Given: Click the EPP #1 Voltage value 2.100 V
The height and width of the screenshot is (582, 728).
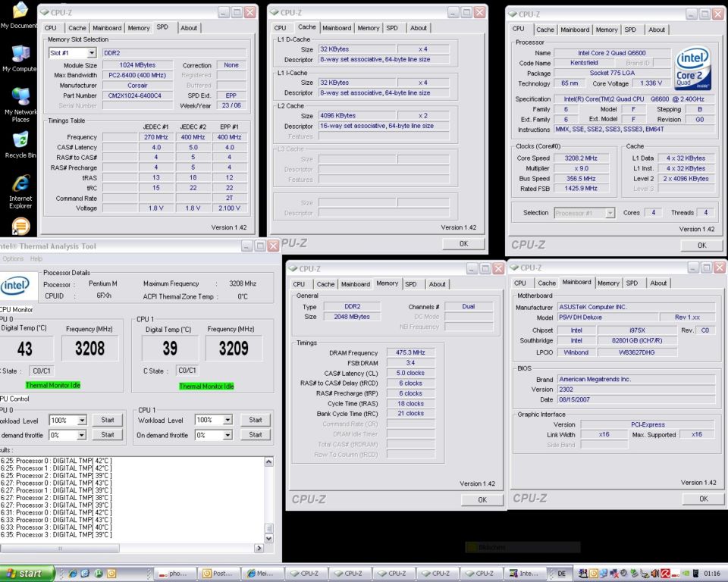Looking at the screenshot, I should point(229,208).
